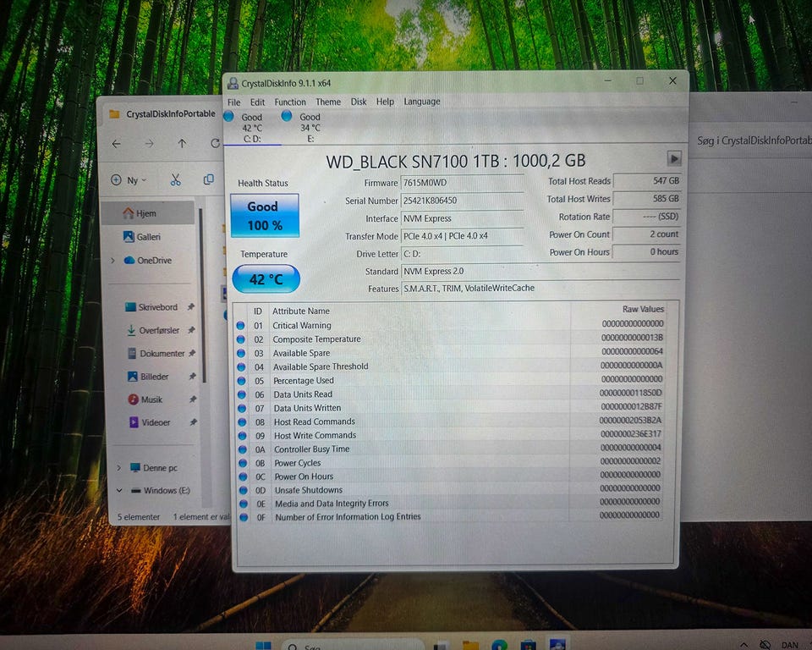Viewport: 812px width, 650px height.
Task: Select the Data Units Read row
Action: pyautogui.click(x=449, y=394)
